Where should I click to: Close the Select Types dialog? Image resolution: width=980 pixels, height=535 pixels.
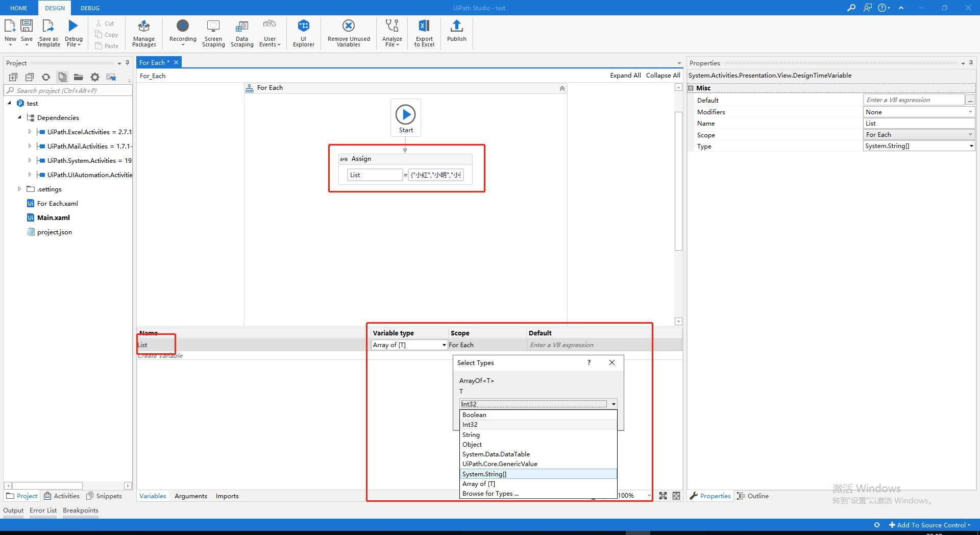(x=612, y=362)
